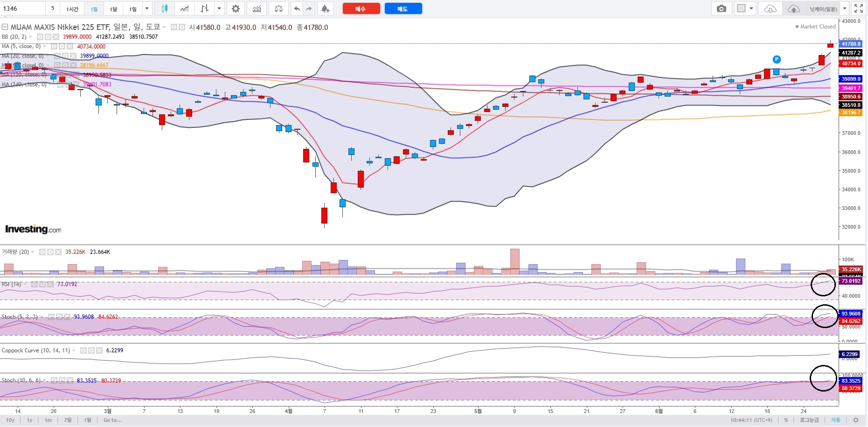Click the symbol input field 1346

[x=22, y=8]
